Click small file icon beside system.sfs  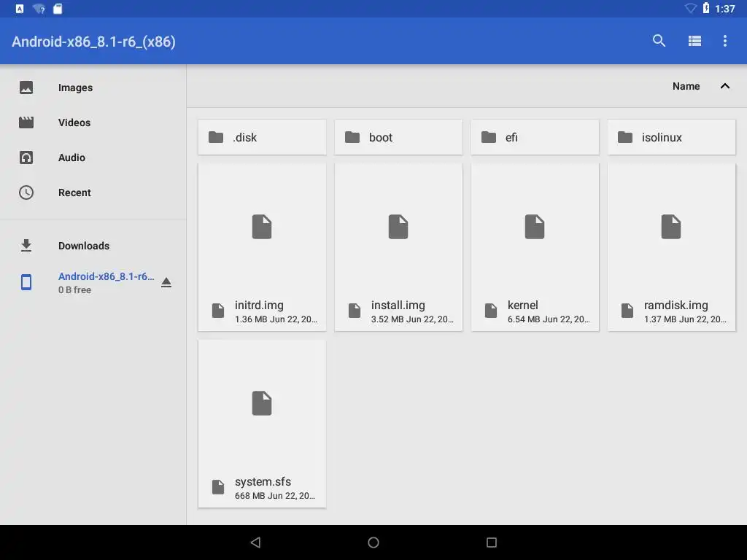[218, 486]
